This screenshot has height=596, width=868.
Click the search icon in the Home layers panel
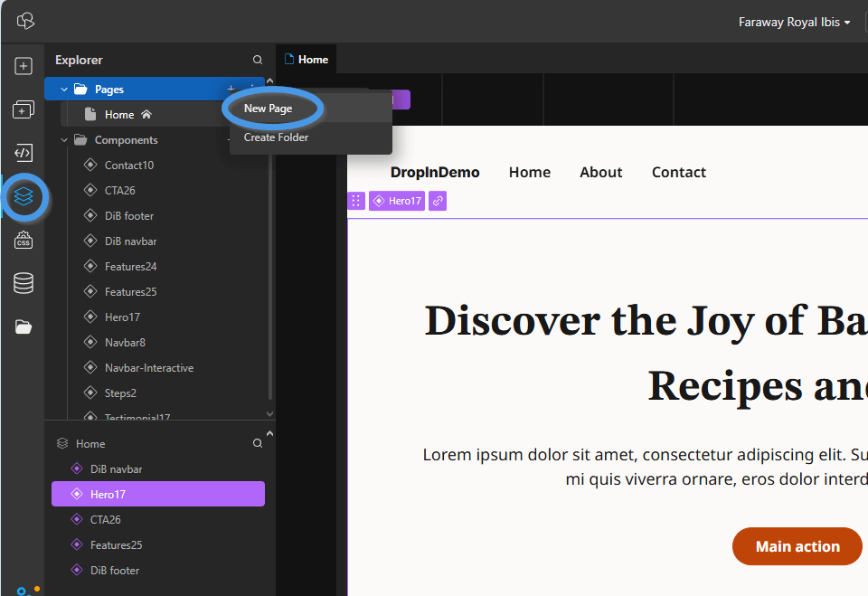pos(258,443)
